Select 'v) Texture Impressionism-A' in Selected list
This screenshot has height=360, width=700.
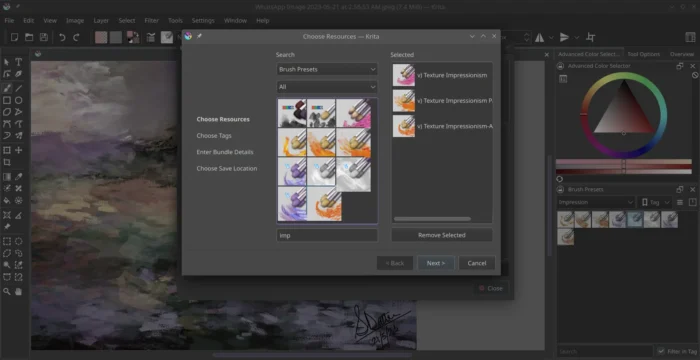(442, 126)
